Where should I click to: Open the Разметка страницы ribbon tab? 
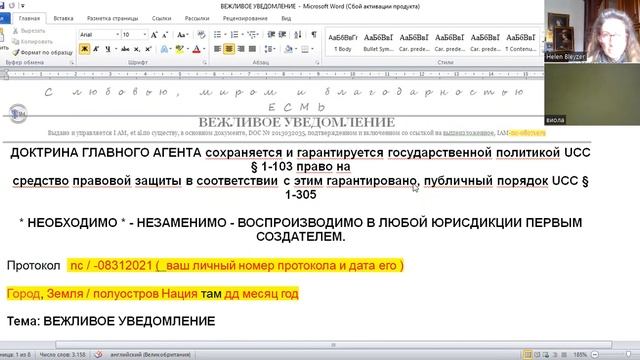pyautogui.click(x=112, y=18)
